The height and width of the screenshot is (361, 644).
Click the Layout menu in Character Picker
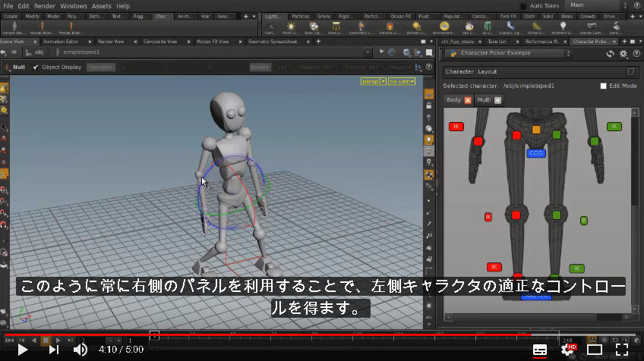(x=487, y=71)
